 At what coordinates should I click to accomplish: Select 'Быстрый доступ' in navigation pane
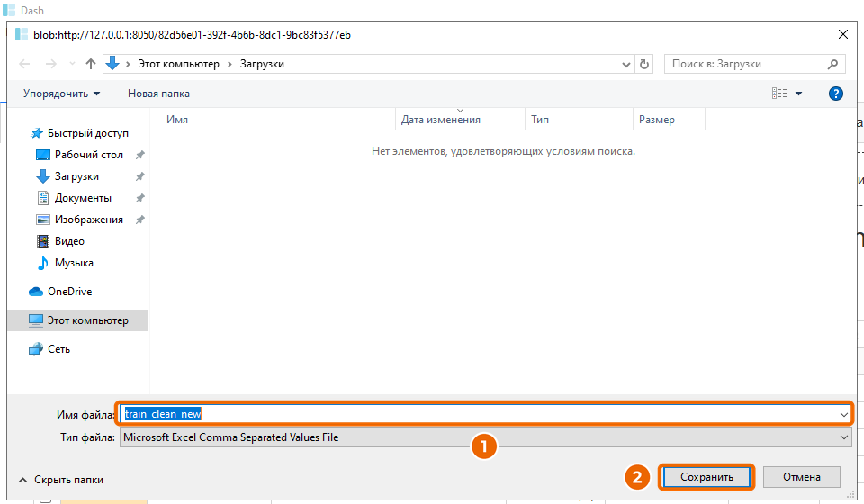(x=87, y=133)
